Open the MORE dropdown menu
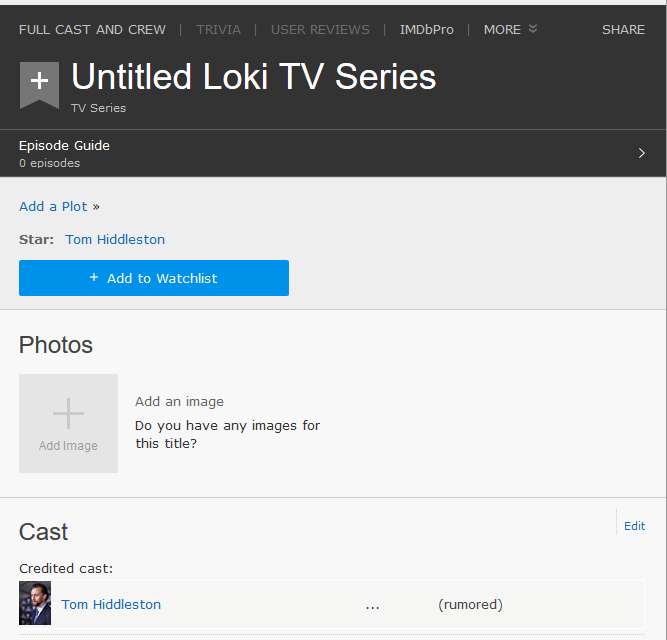 pos(510,29)
